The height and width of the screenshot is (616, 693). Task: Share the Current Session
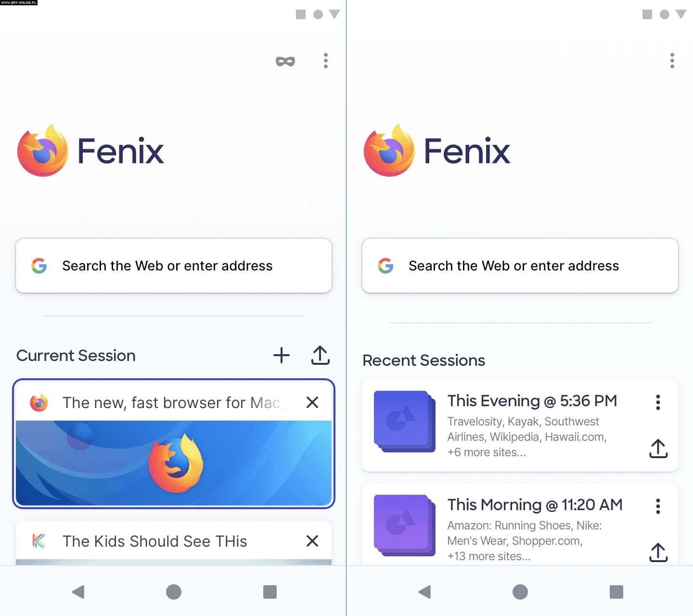321,355
